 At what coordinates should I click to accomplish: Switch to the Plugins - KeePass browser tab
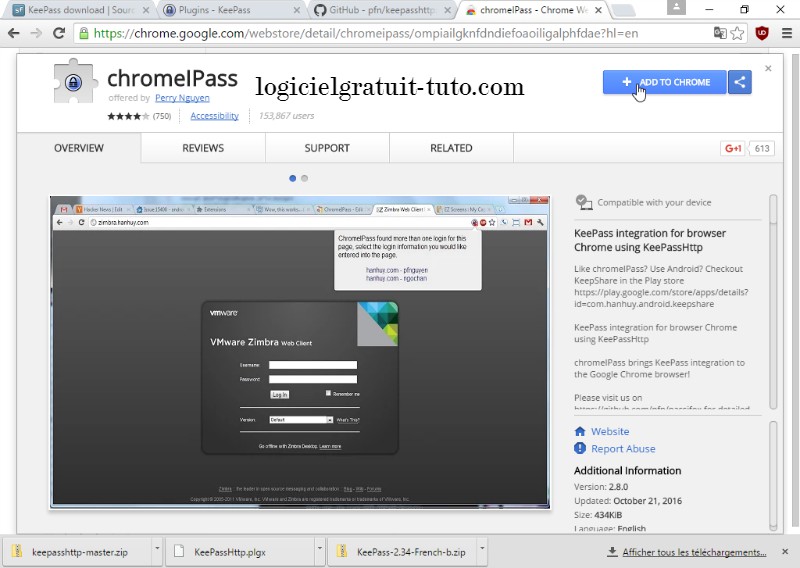[x=230, y=10]
